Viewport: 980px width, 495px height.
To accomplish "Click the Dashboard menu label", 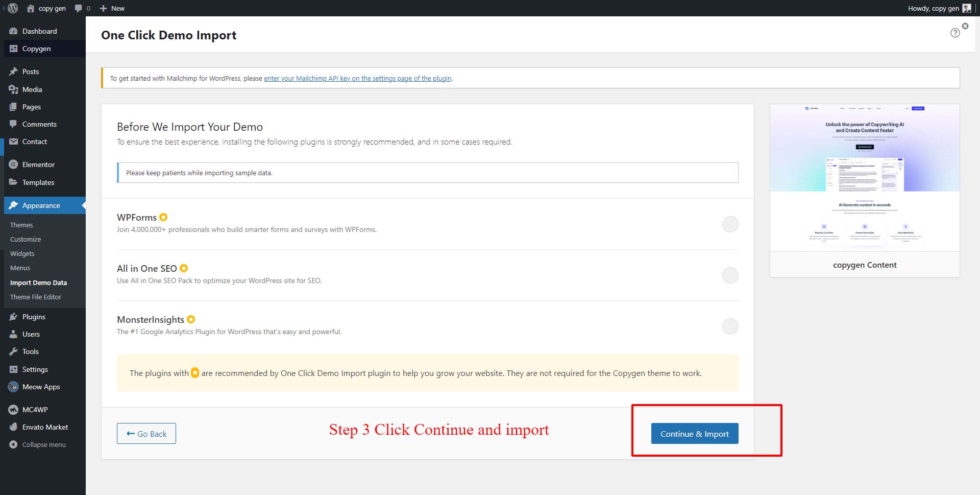I will tap(40, 31).
